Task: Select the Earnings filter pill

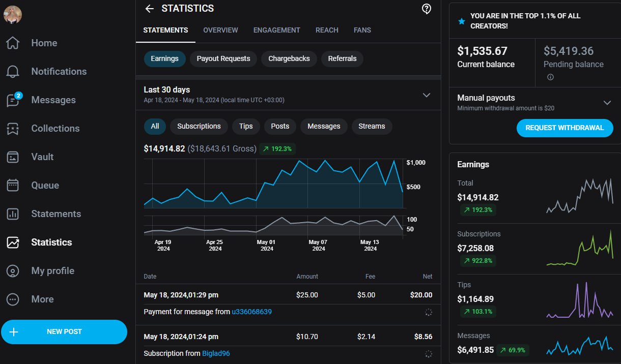Action: point(165,59)
